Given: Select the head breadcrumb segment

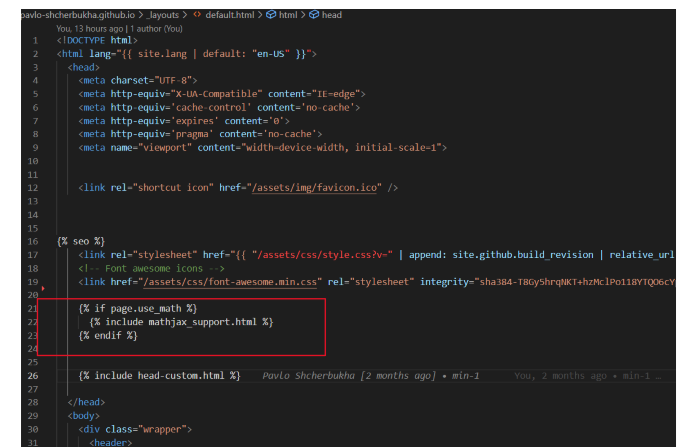Looking at the screenshot, I should point(332,15).
